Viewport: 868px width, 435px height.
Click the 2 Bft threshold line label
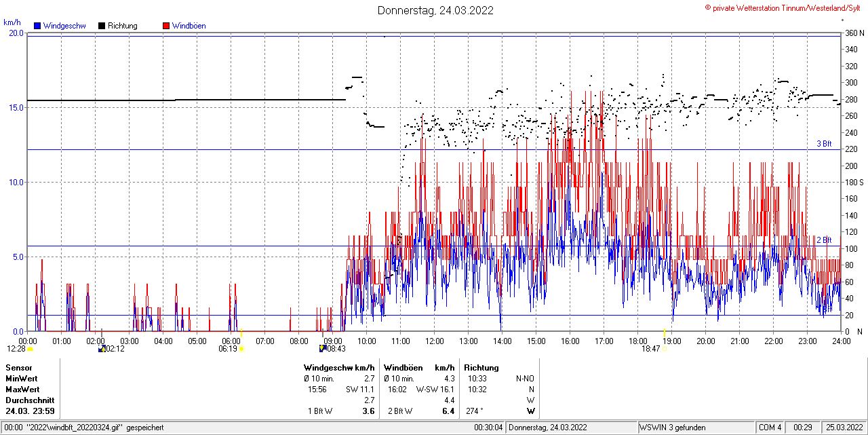tap(824, 240)
